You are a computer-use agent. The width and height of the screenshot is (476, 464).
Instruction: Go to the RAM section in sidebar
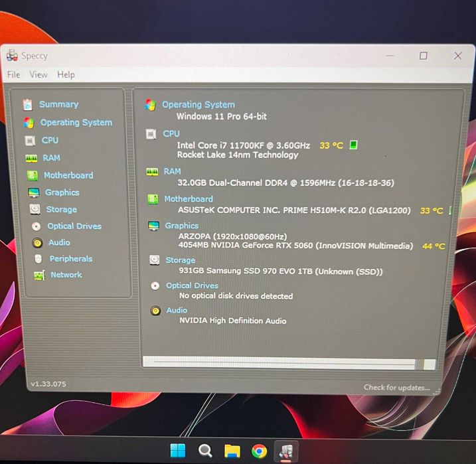click(51, 158)
